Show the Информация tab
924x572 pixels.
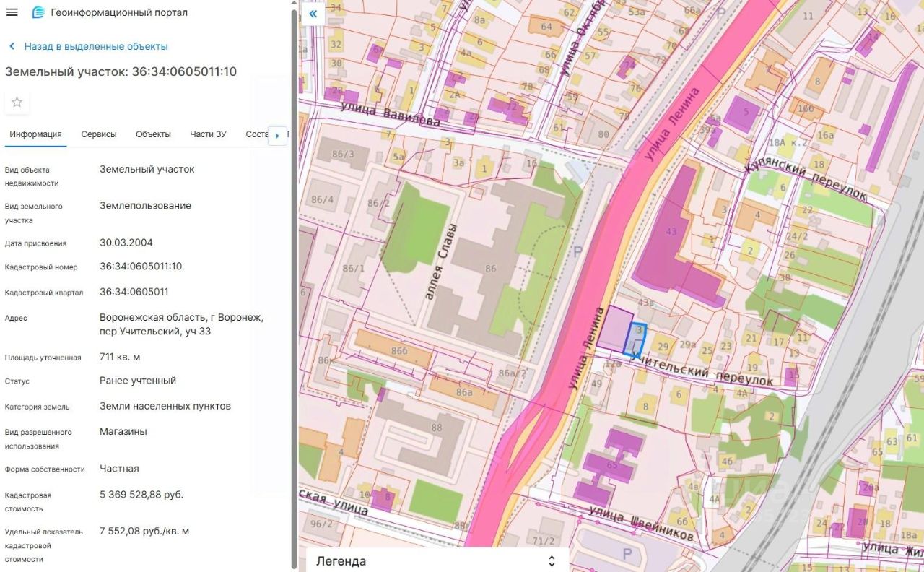(35, 134)
